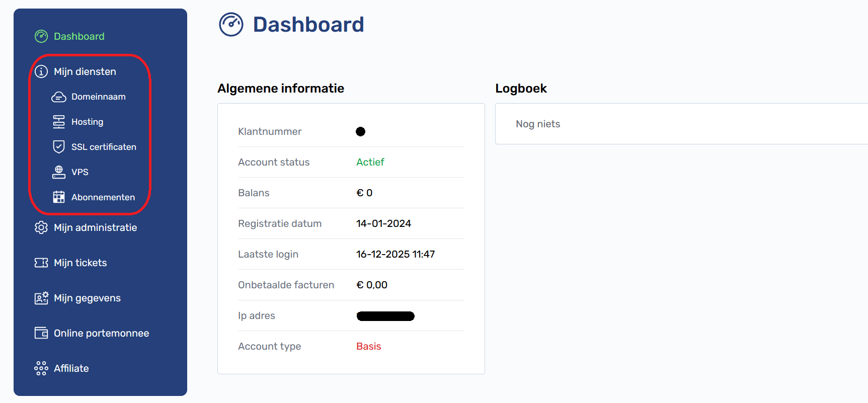Open the Mijn gegevens page

coord(88,298)
